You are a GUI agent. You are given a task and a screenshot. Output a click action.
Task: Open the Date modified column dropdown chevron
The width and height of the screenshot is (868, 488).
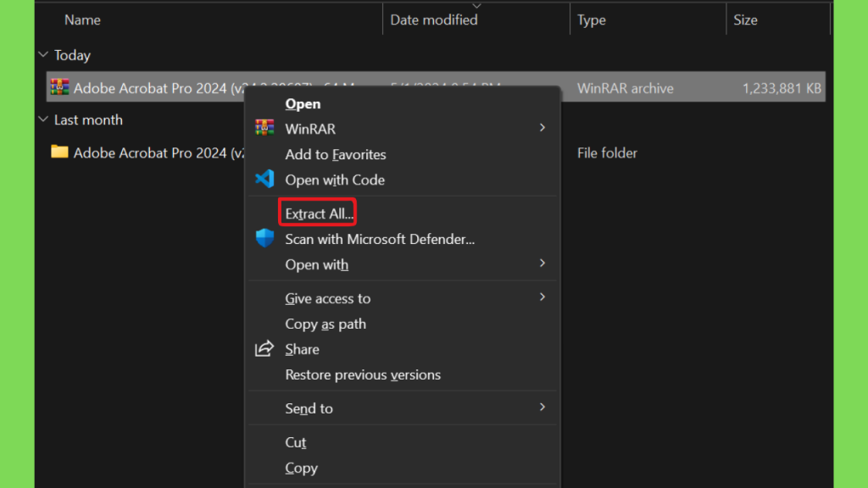coord(476,6)
